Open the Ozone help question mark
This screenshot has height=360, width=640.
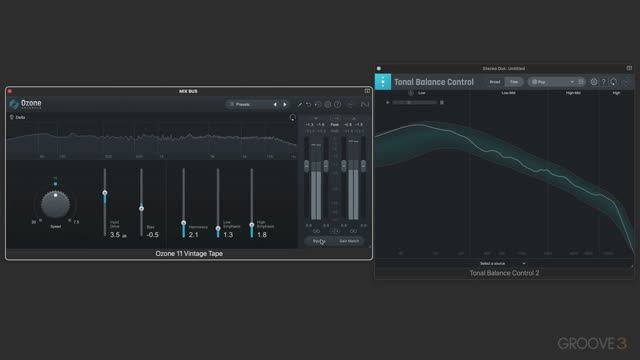tap(338, 104)
